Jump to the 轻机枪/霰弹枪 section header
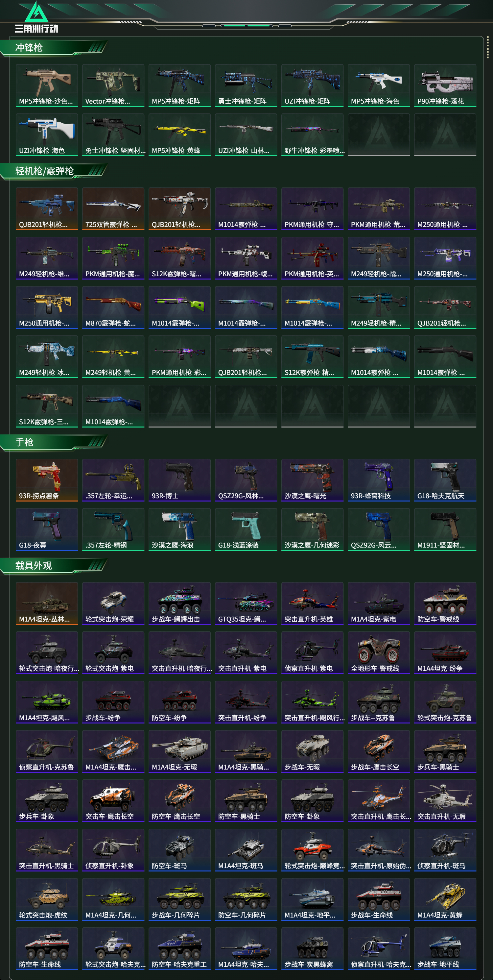This screenshot has width=493, height=980. pyautogui.click(x=53, y=171)
